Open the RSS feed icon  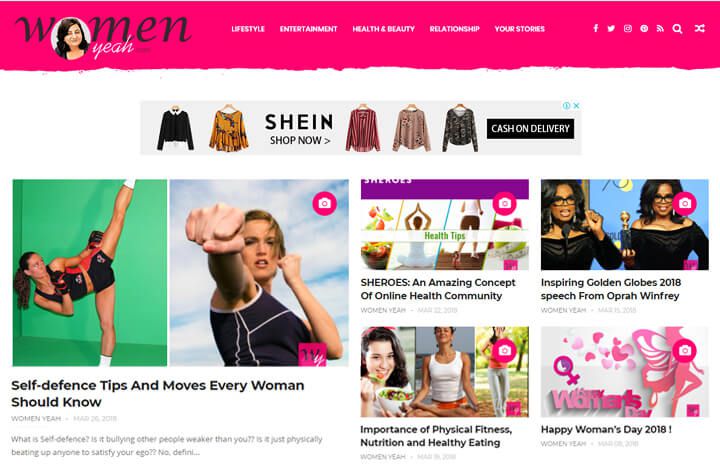coord(660,28)
